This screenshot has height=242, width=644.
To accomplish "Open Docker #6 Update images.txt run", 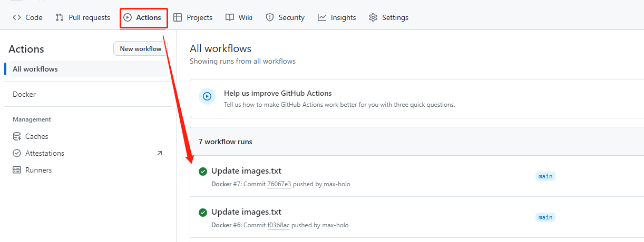I will (246, 211).
